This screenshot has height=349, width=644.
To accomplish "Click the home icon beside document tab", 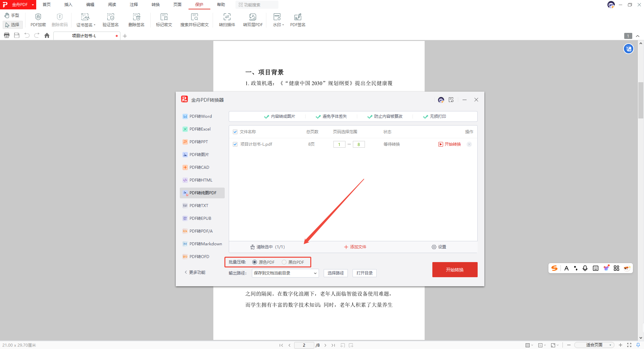I will (x=47, y=35).
